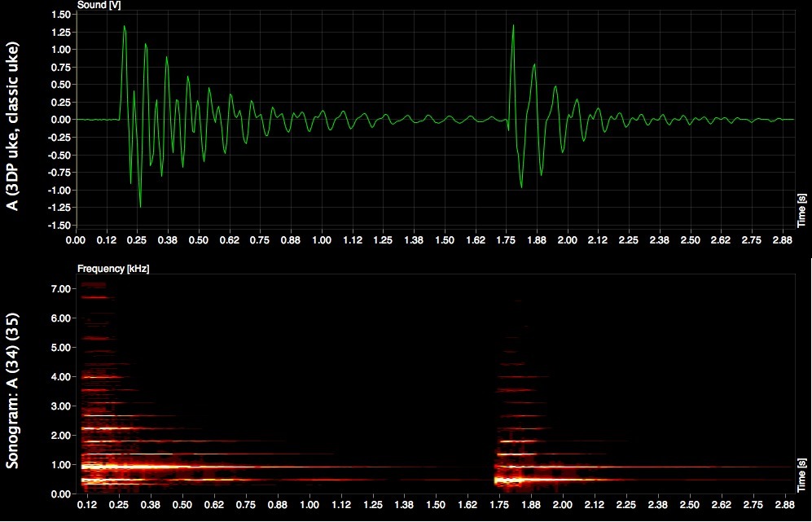Image resolution: width=812 pixels, height=522 pixels.
Task: Select the 1.75 tick on waveform time axis
Action: click(507, 242)
